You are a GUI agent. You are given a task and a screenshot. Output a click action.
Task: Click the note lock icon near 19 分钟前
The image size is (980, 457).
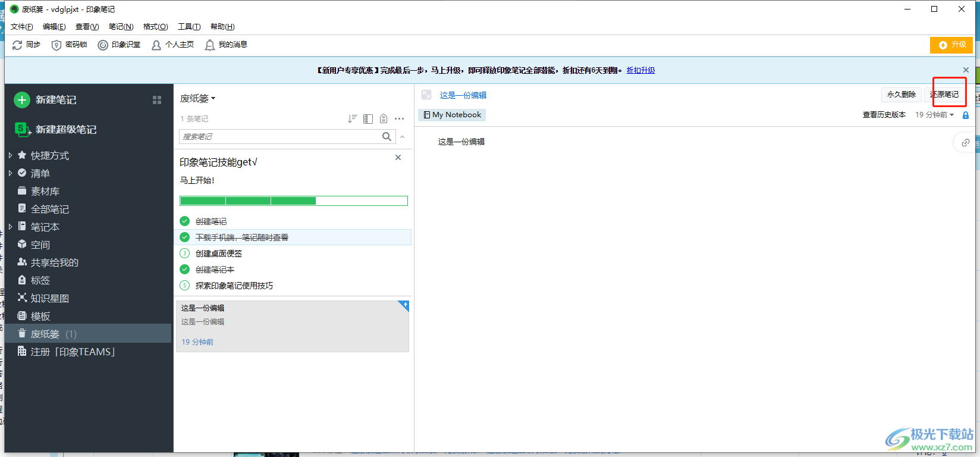[966, 115]
